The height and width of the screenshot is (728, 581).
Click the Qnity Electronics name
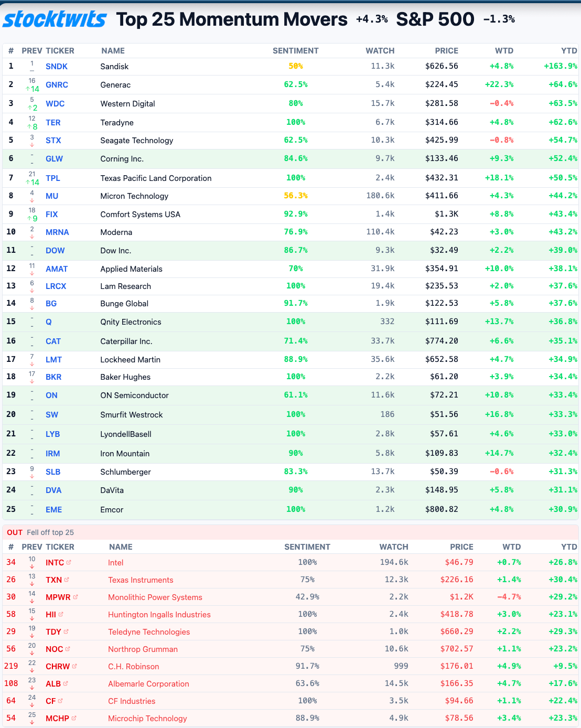131,322
